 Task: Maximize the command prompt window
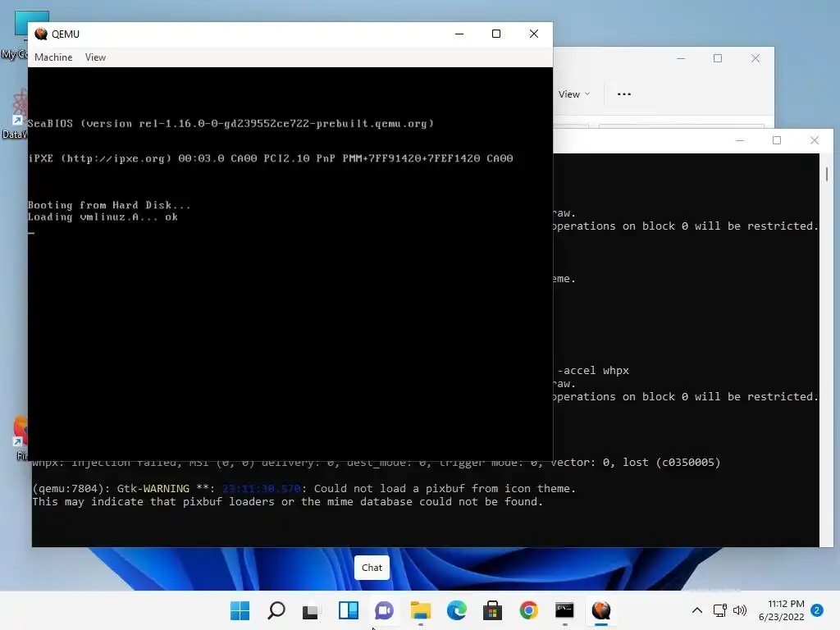coord(777,140)
